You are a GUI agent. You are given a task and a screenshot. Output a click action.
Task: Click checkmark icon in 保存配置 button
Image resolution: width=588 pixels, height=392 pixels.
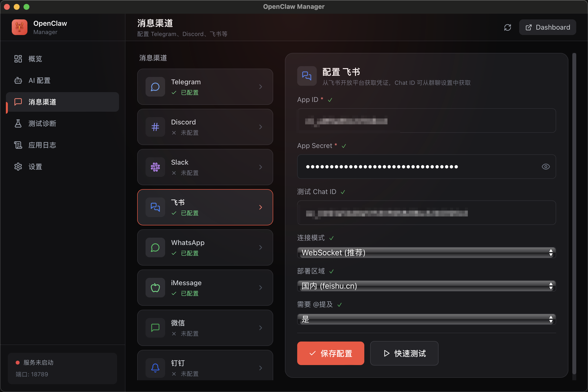click(x=312, y=353)
